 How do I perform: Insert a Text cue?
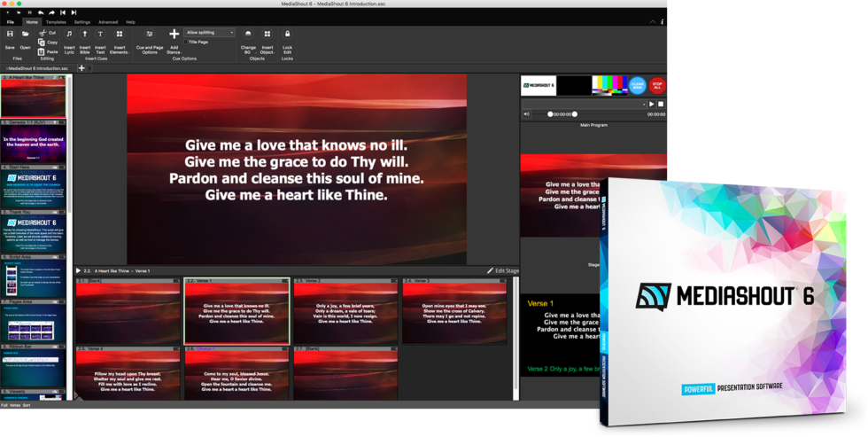click(x=100, y=40)
